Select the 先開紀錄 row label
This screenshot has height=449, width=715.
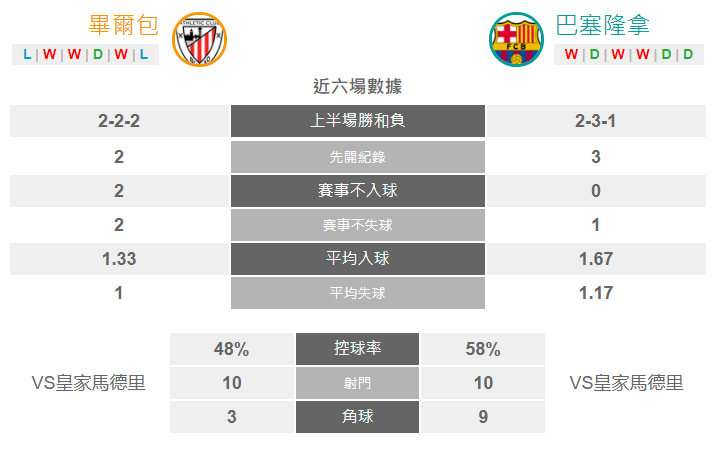click(x=358, y=157)
